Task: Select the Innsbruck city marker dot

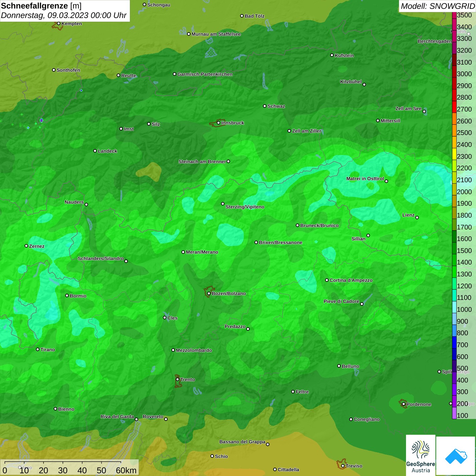Action: 218,123
